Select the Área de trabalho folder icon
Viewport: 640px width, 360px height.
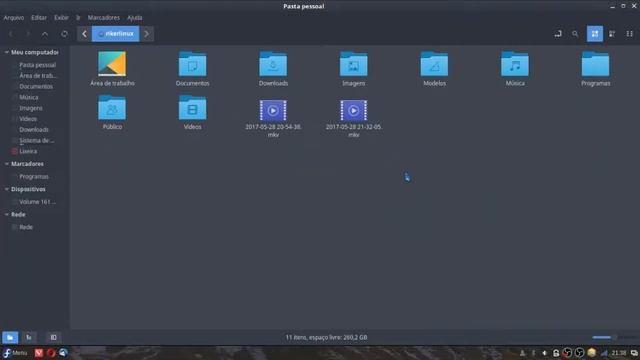112,64
